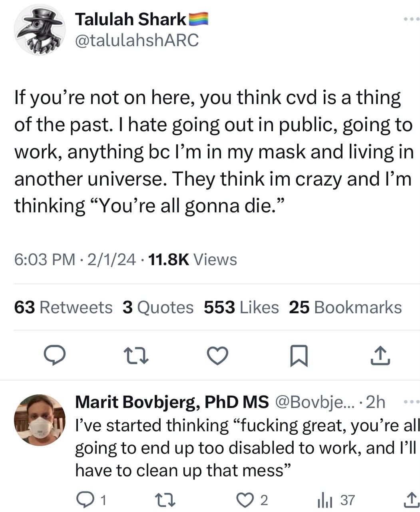
Task: View the 553 Likes list
Action: (x=241, y=307)
